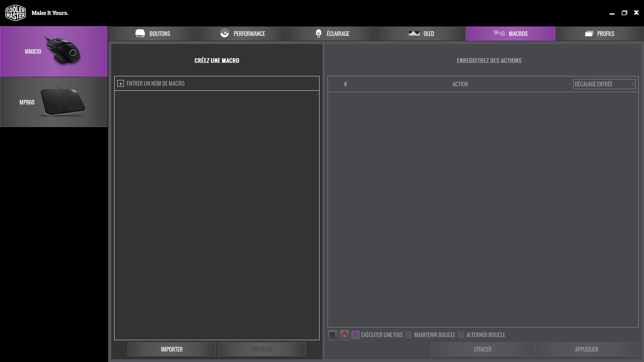Select the MP860 mousepad device
Viewport: 644px width, 362px height.
click(54, 102)
